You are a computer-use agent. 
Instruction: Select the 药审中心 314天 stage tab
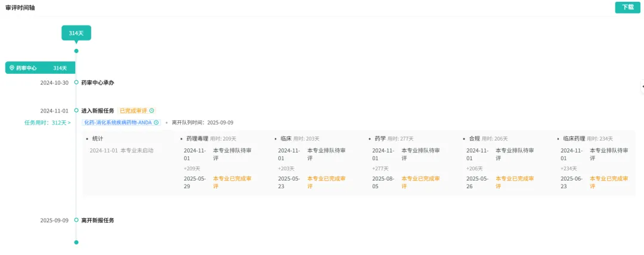coord(40,68)
